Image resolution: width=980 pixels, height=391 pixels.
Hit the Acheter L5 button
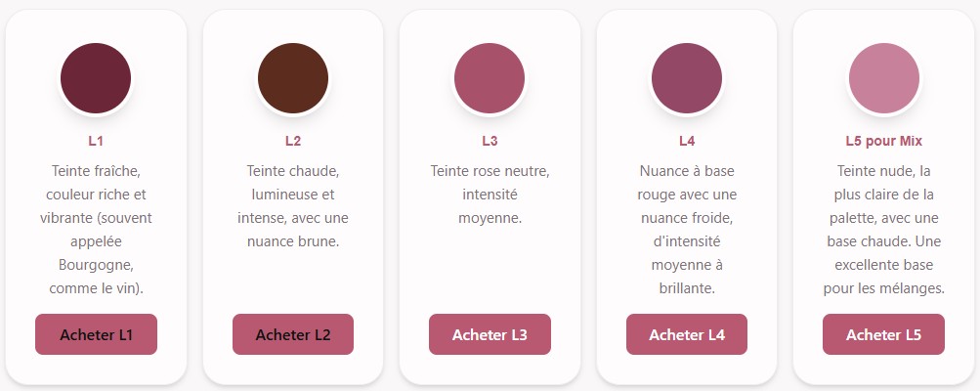tap(883, 334)
